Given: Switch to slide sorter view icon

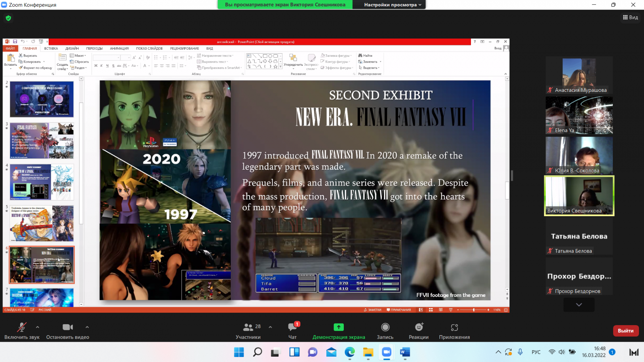Looking at the screenshot, I should coord(431,310).
